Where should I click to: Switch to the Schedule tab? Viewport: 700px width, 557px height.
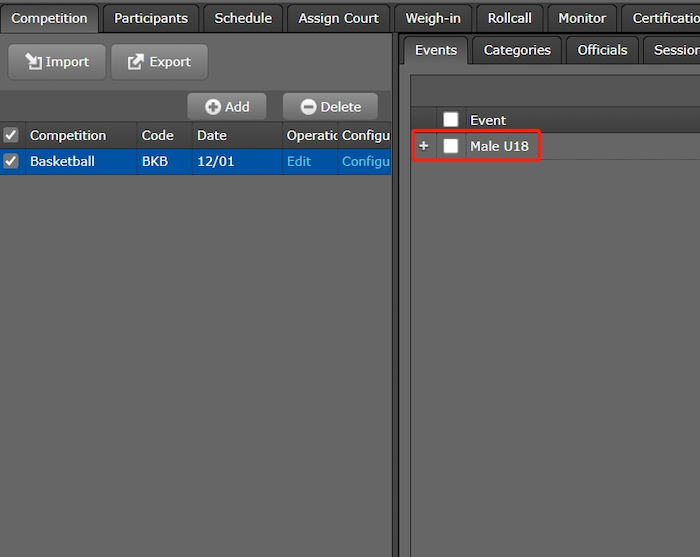[243, 18]
